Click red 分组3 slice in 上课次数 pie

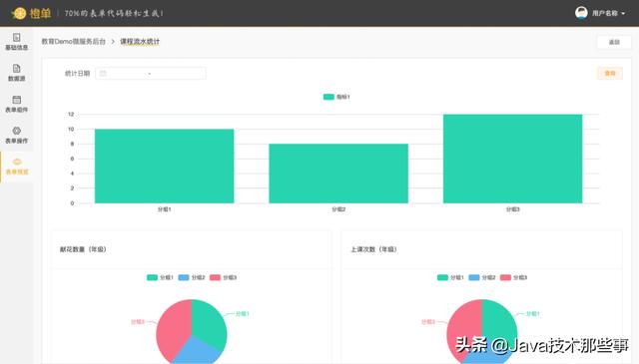(x=463, y=330)
